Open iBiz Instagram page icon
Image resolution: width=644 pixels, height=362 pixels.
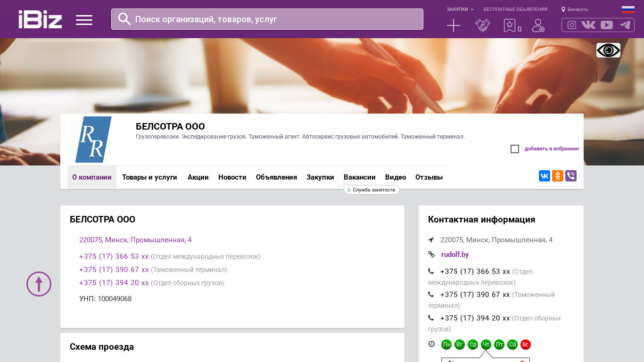(572, 25)
